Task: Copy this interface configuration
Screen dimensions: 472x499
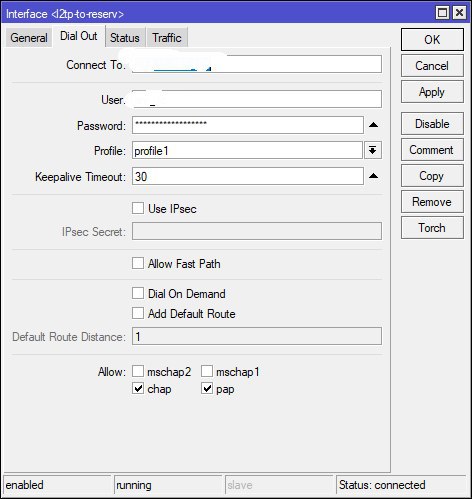Action: pyautogui.click(x=432, y=176)
